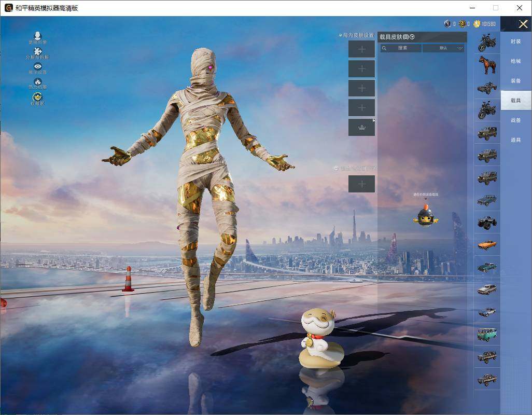Screen dimensions: 532x415
Task: Click the emulator app icon in title bar
Action: (8, 8)
